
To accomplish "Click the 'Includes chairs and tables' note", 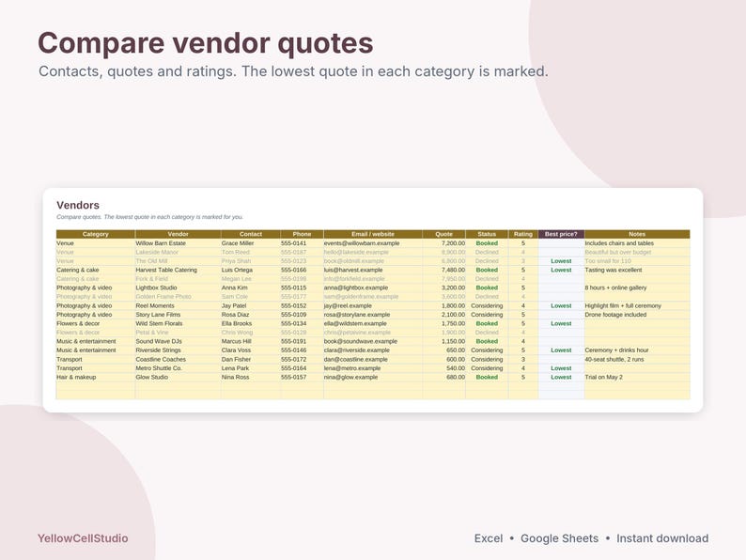I will click(x=619, y=243).
